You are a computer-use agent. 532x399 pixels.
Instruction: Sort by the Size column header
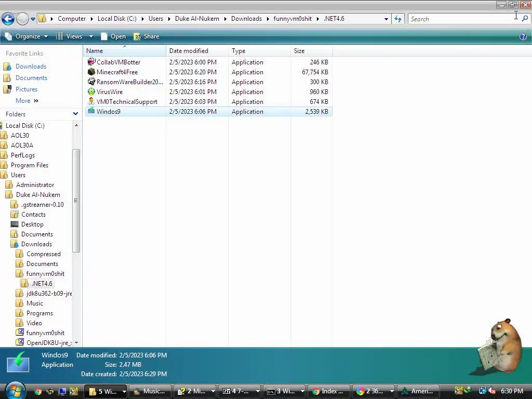(312, 50)
